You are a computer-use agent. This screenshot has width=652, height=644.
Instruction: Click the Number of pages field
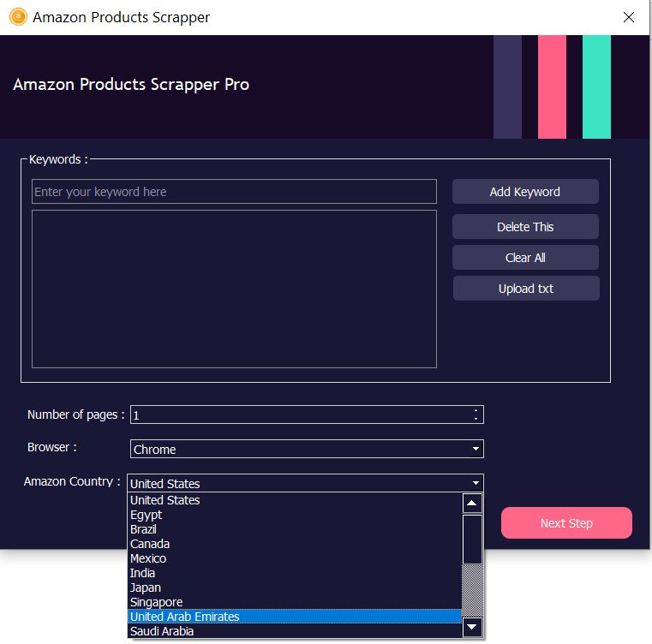pyautogui.click(x=307, y=415)
